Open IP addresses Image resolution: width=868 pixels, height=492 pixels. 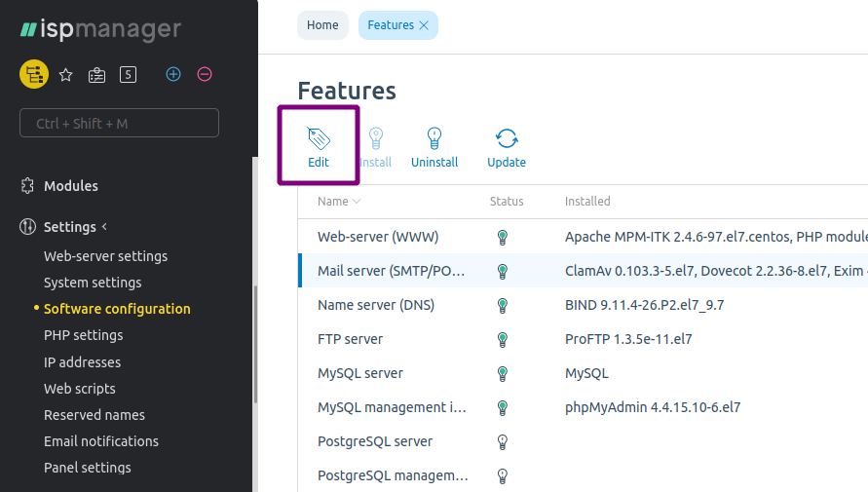(83, 362)
